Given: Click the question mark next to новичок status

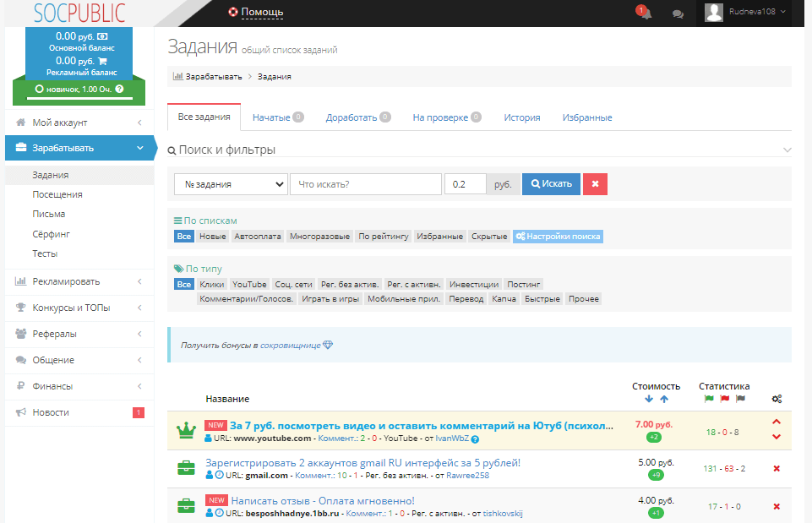Looking at the screenshot, I should tap(120, 89).
